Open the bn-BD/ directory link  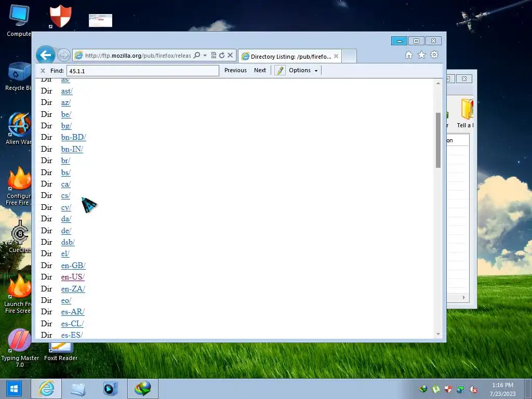(74, 137)
